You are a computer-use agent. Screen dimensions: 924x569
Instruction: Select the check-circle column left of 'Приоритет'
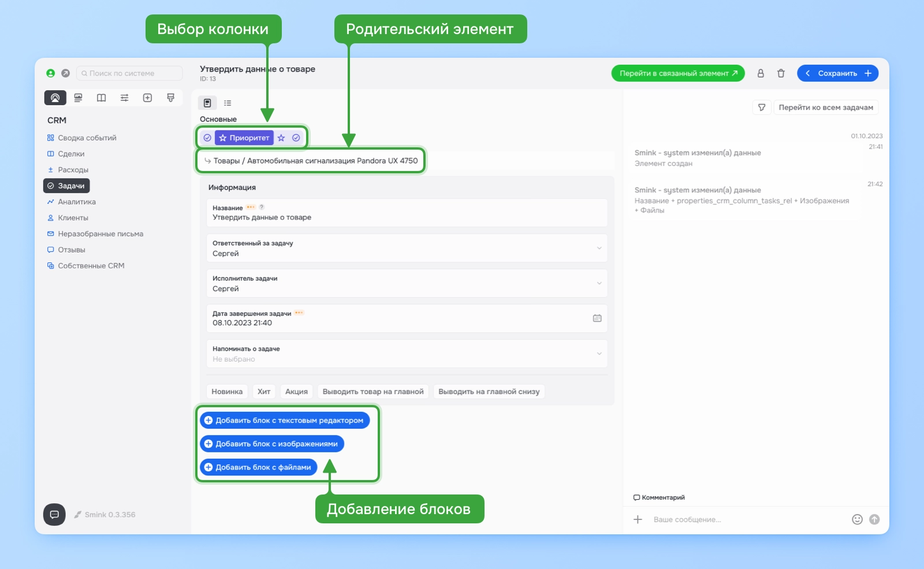207,138
